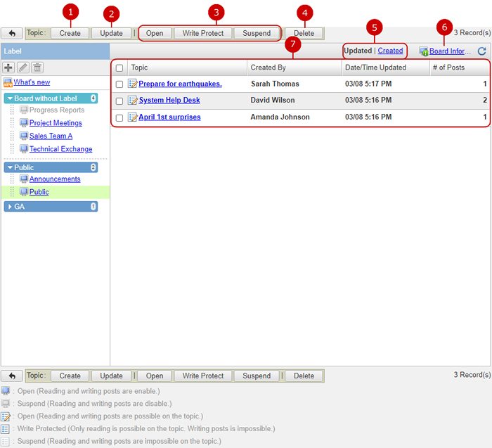Open the Board Infor... link
Screen dimensions: 492x448
450,51
